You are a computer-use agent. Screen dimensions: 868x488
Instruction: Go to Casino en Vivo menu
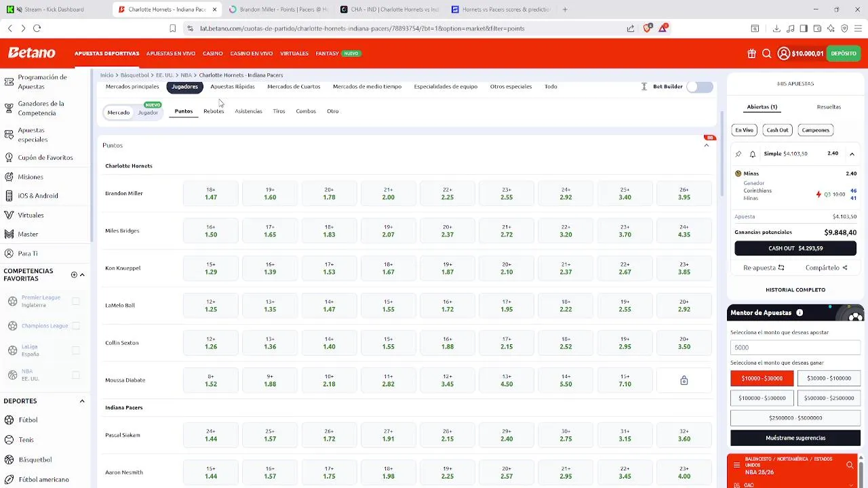click(x=251, y=54)
